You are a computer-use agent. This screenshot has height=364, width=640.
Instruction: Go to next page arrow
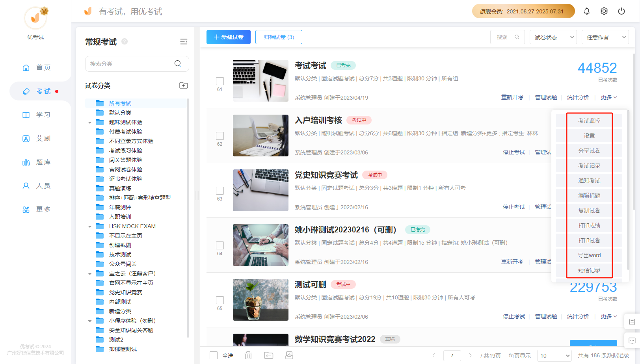[470, 355]
